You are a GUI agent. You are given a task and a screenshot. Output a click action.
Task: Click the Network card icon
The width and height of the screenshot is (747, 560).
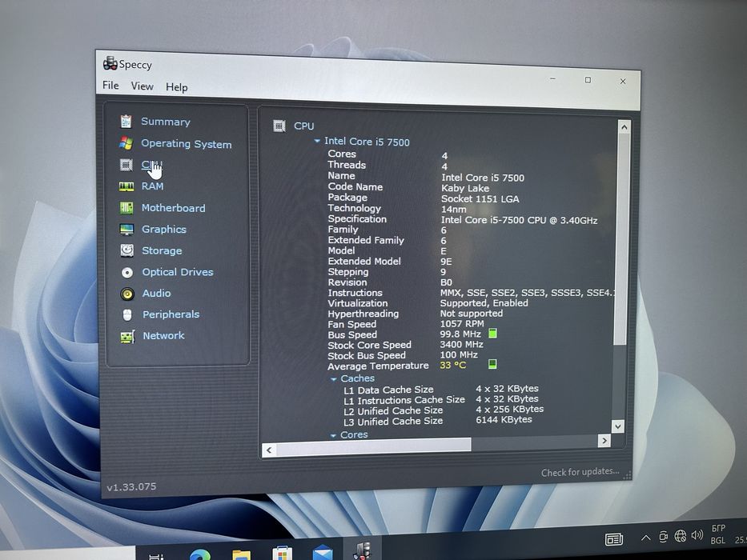tap(127, 337)
